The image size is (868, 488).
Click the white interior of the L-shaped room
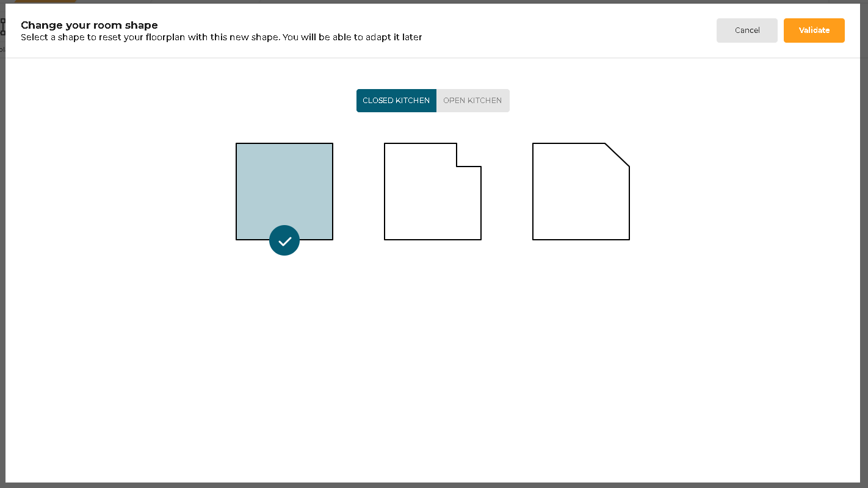coord(427,201)
